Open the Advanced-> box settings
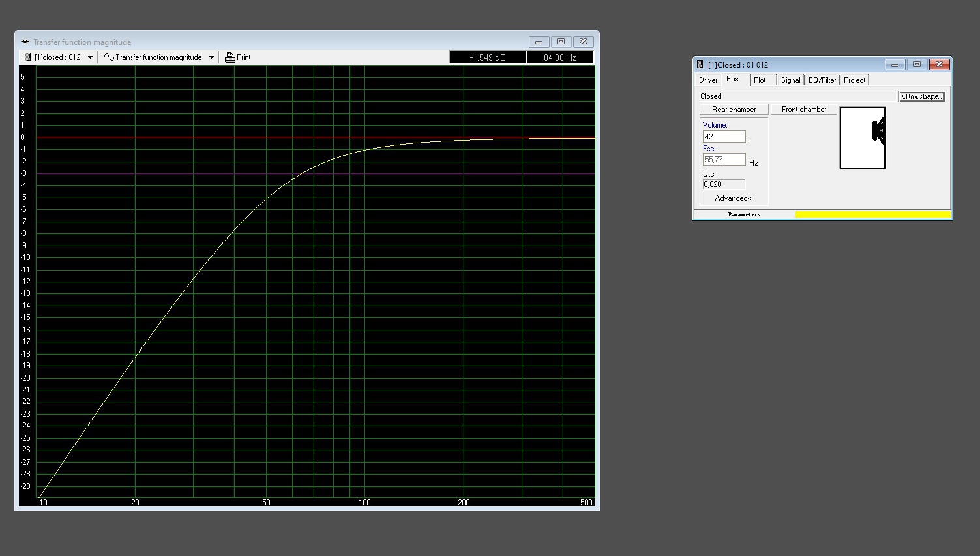 click(734, 198)
